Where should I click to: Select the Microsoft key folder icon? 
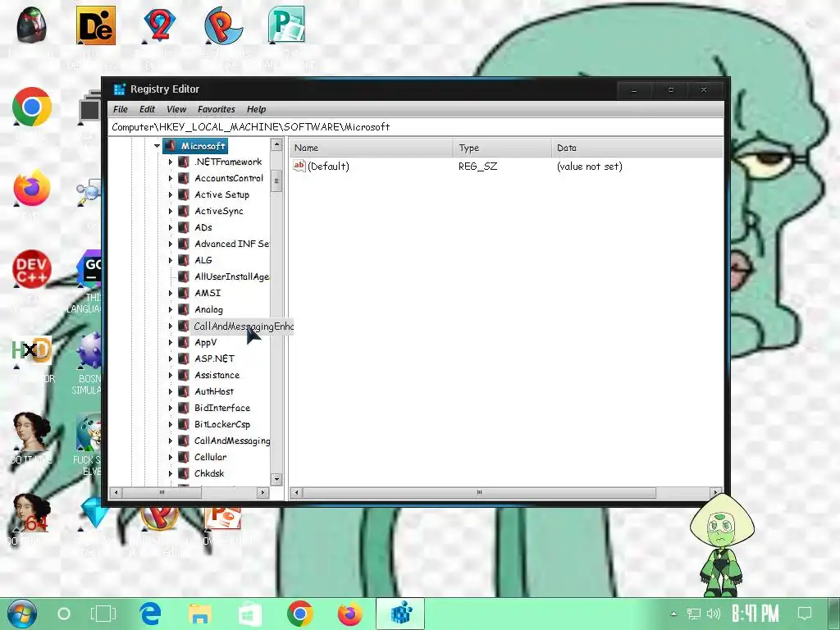click(x=171, y=146)
